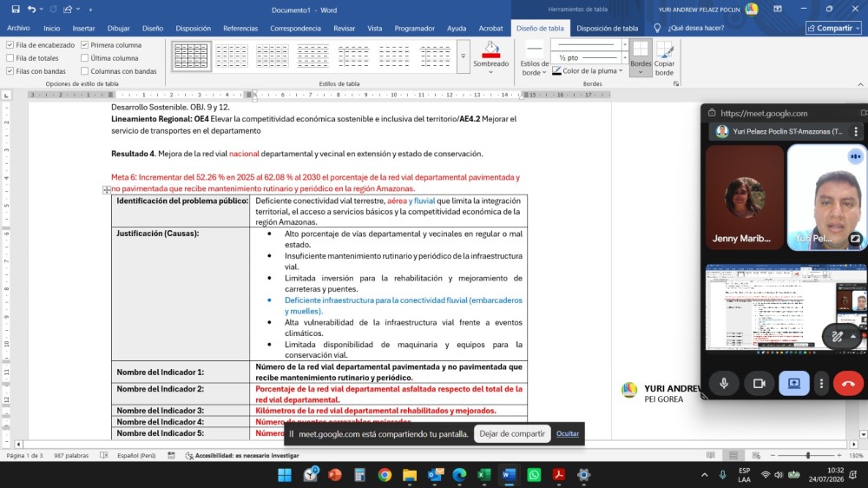This screenshot has width=868, height=488.
Task: Click the horizontal scrollbar right arrow
Action: click(853, 445)
